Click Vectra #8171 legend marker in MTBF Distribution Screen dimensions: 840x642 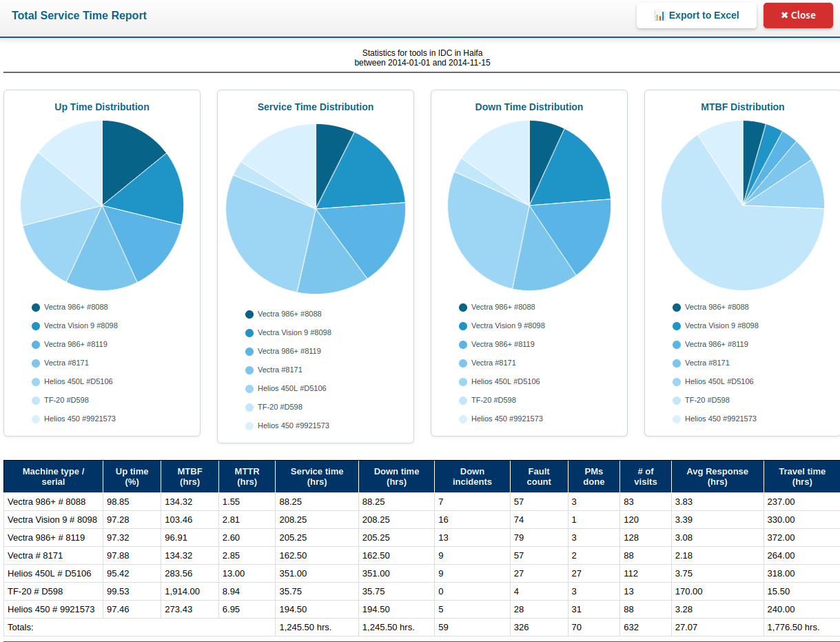pos(676,363)
